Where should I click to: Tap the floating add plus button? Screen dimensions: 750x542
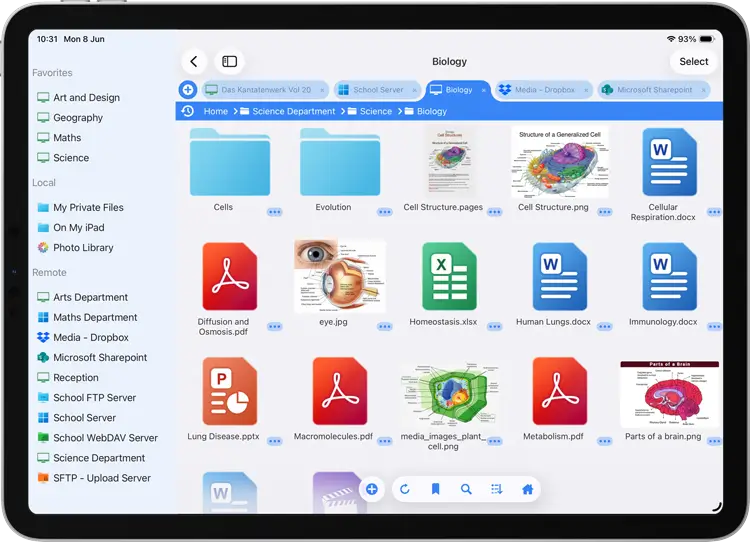(x=372, y=489)
